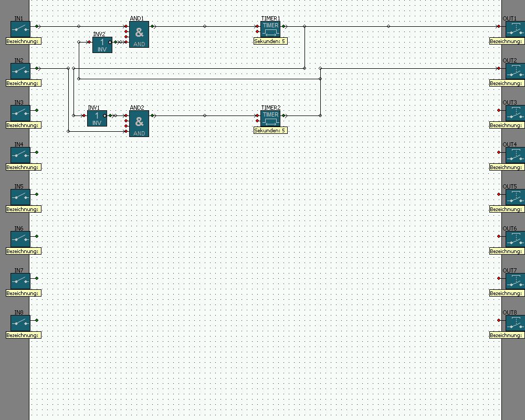Select the OUT8 output block
Image resolution: width=525 pixels, height=420 pixels.
514,323
